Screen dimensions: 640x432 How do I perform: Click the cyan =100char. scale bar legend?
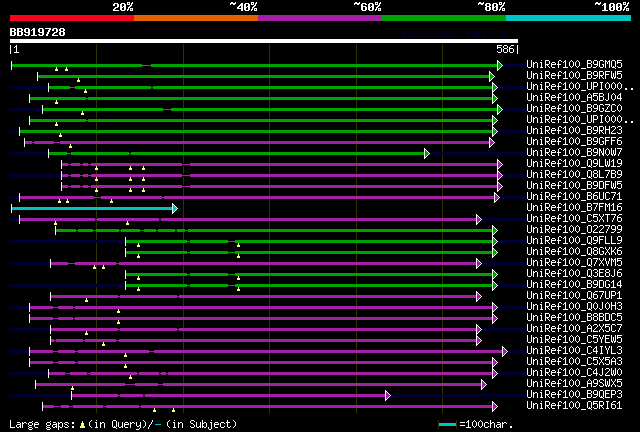447,425
